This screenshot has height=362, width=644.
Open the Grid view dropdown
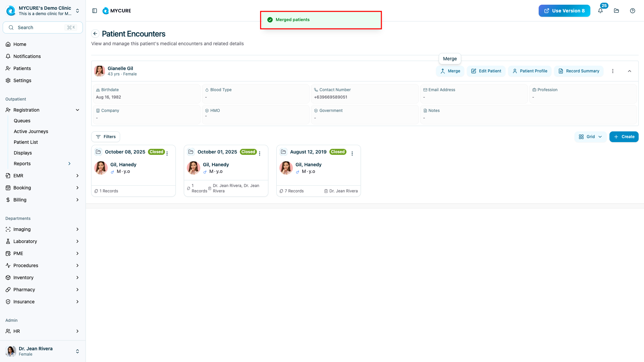point(590,137)
